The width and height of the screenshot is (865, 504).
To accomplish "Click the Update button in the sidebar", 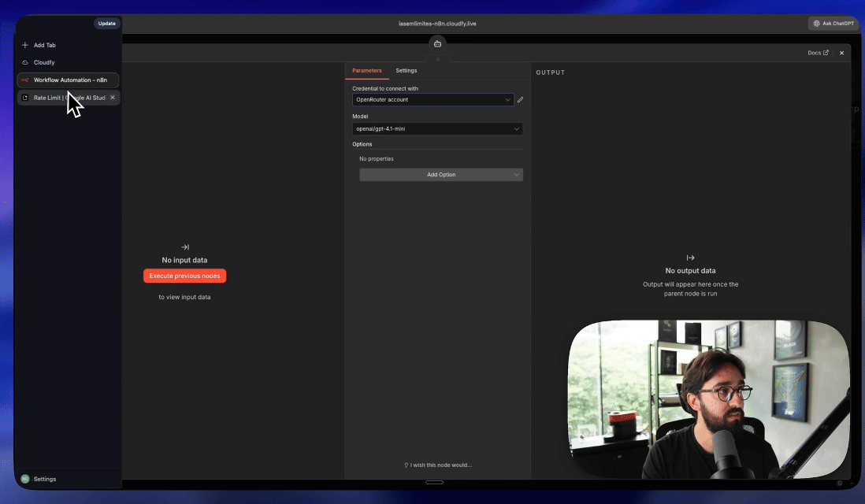I will click(107, 24).
